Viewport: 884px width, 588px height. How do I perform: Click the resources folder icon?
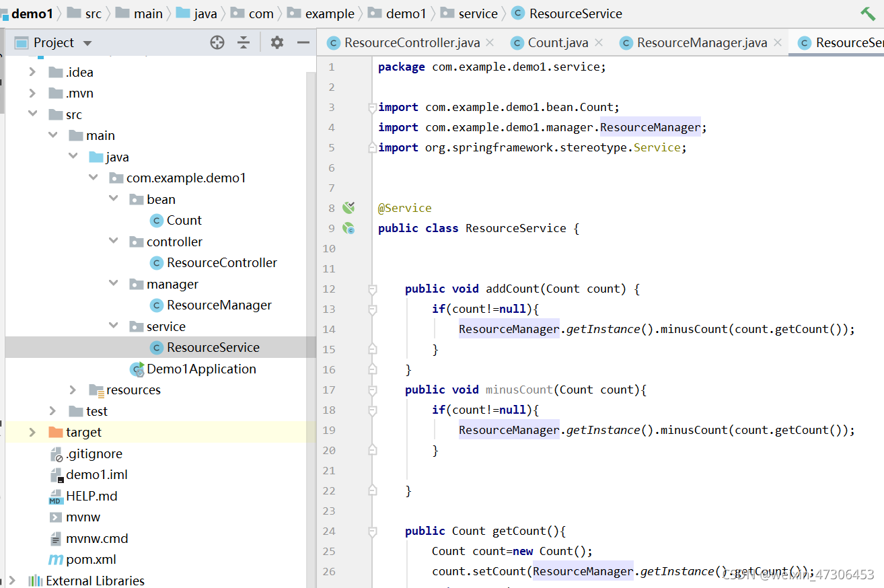(96, 390)
